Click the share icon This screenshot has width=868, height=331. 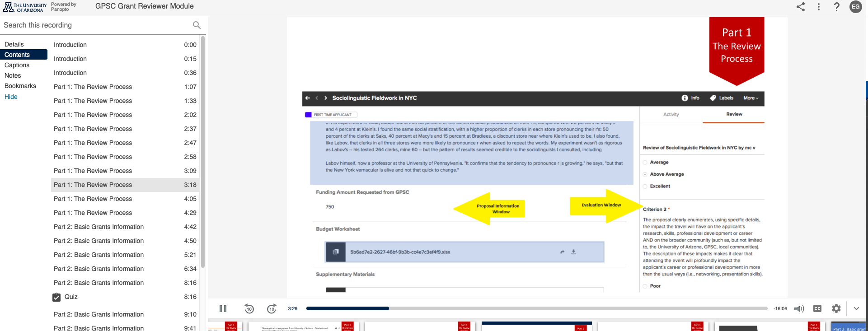click(x=801, y=7)
